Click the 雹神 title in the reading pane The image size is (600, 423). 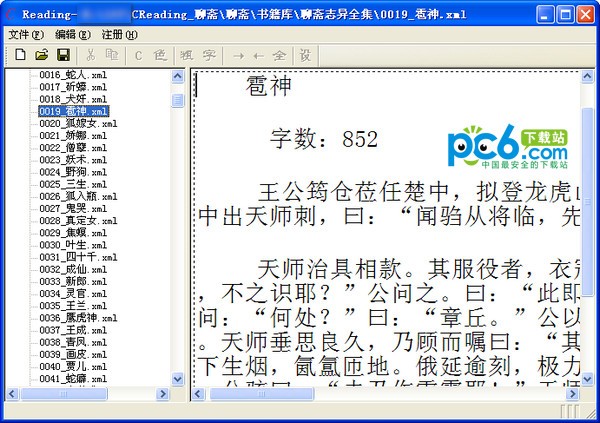coord(269,86)
